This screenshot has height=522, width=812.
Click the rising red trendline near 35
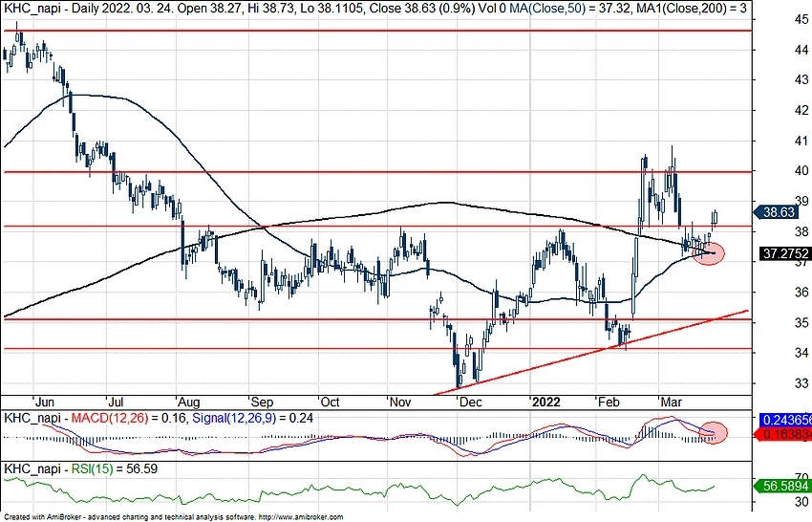pos(590,353)
